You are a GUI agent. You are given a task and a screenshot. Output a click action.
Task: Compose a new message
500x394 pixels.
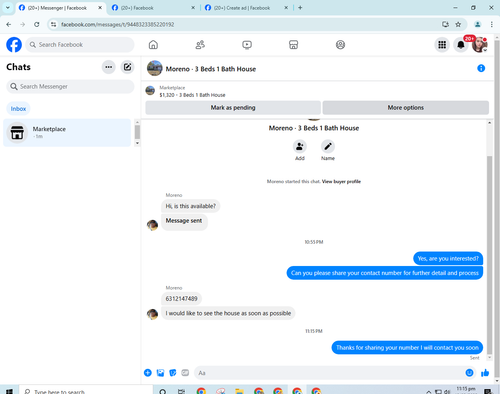pyautogui.click(x=127, y=67)
